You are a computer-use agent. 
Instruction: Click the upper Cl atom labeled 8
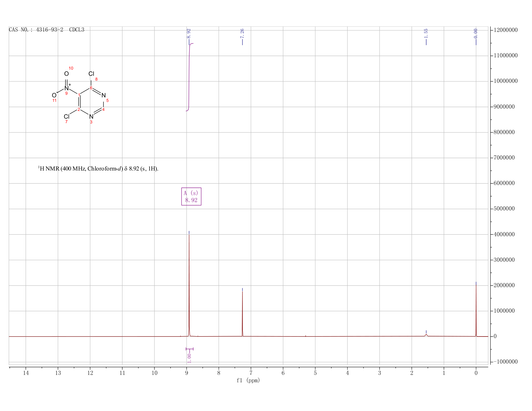(x=91, y=74)
